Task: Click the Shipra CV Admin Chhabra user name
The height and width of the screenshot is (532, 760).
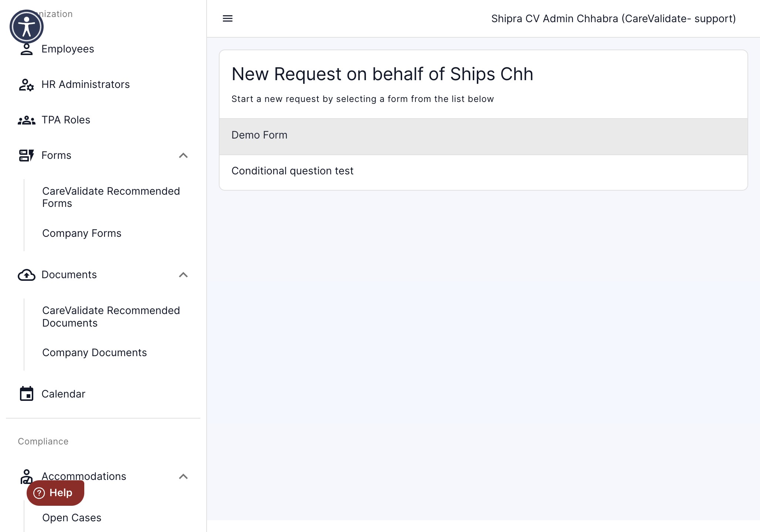Action: (x=614, y=18)
